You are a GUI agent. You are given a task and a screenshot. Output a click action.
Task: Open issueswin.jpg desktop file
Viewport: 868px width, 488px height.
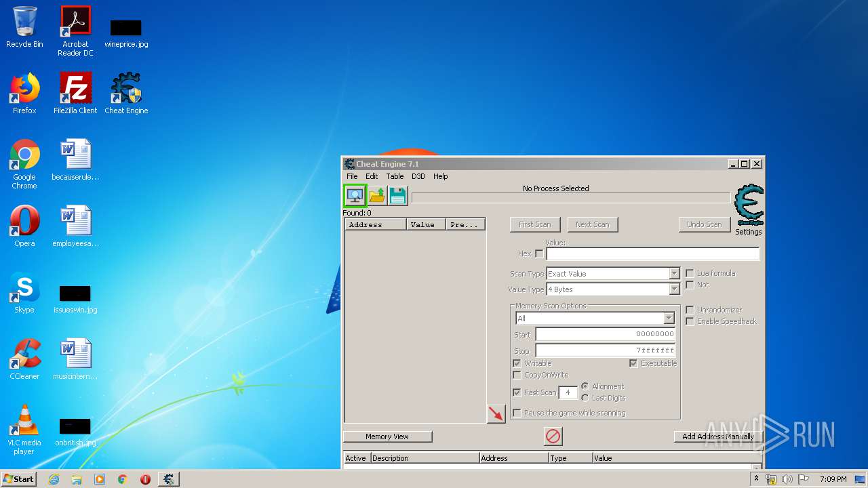(x=75, y=298)
